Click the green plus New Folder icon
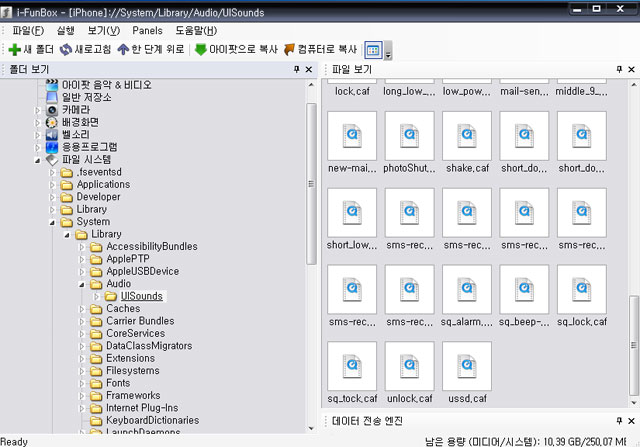This screenshot has height=447, width=640. [x=15, y=49]
